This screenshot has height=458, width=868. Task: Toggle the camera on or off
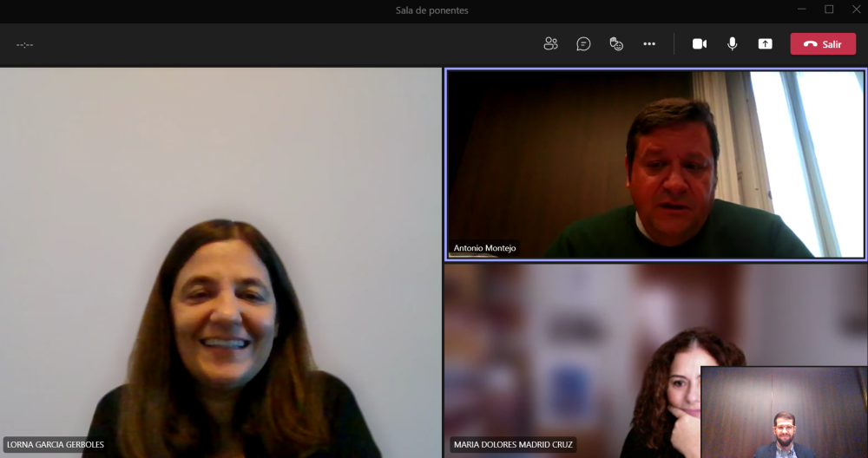[x=700, y=43]
